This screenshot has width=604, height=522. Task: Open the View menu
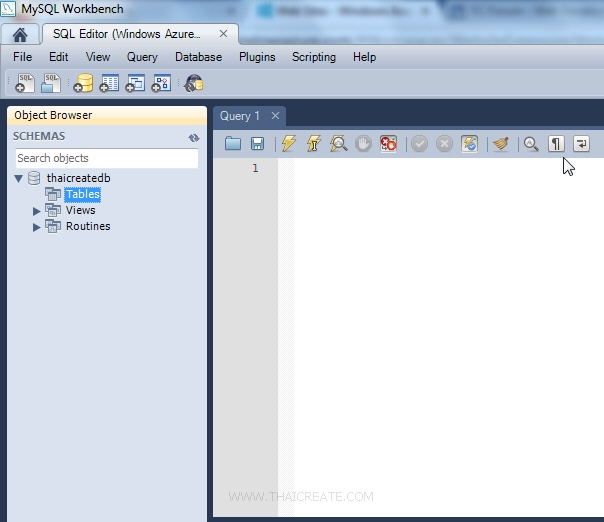click(98, 57)
